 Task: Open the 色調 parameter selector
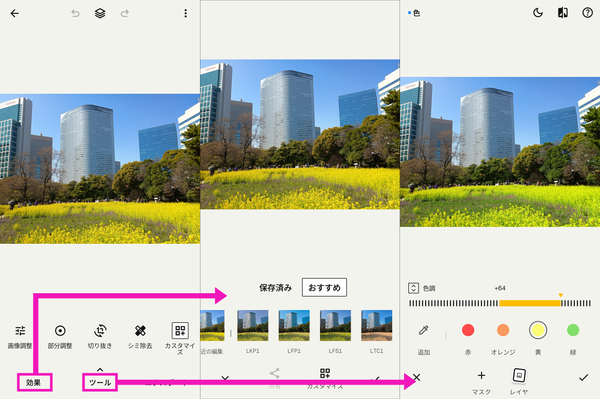tap(413, 288)
